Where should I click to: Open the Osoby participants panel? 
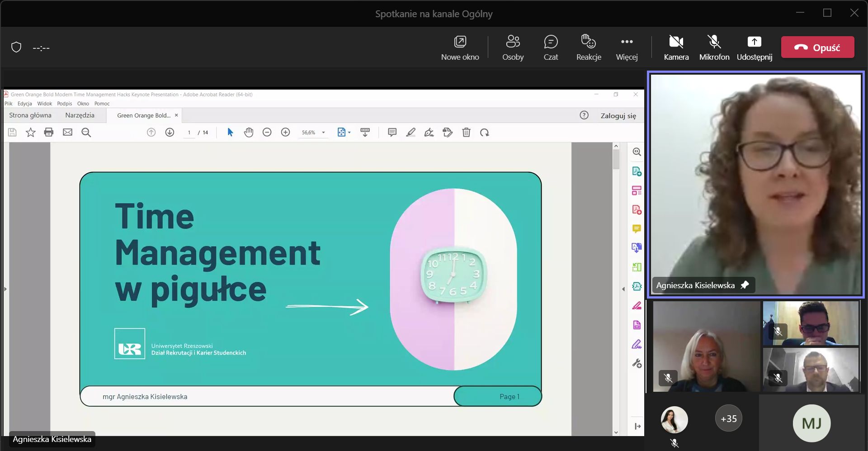click(513, 47)
